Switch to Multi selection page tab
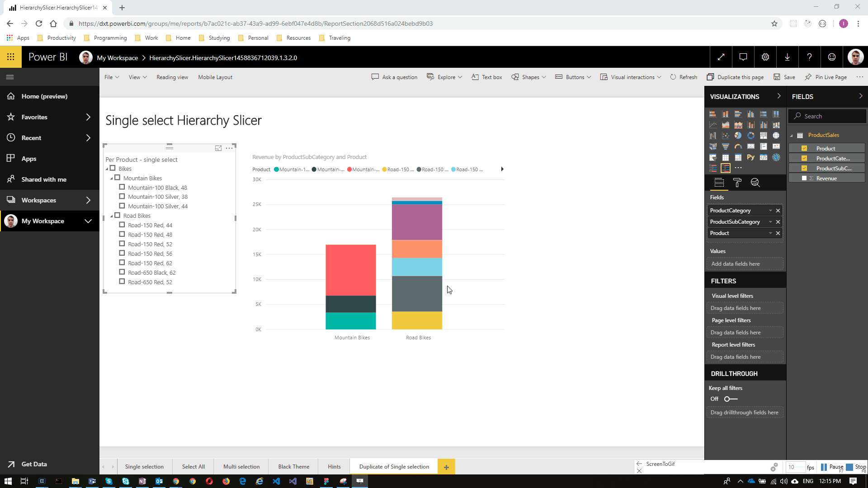 coord(241,467)
